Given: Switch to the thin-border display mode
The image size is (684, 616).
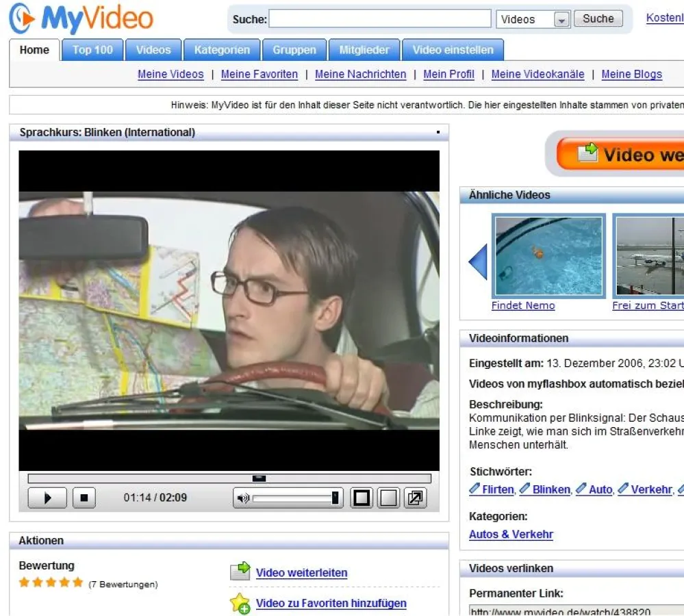Looking at the screenshot, I should coord(388,498).
